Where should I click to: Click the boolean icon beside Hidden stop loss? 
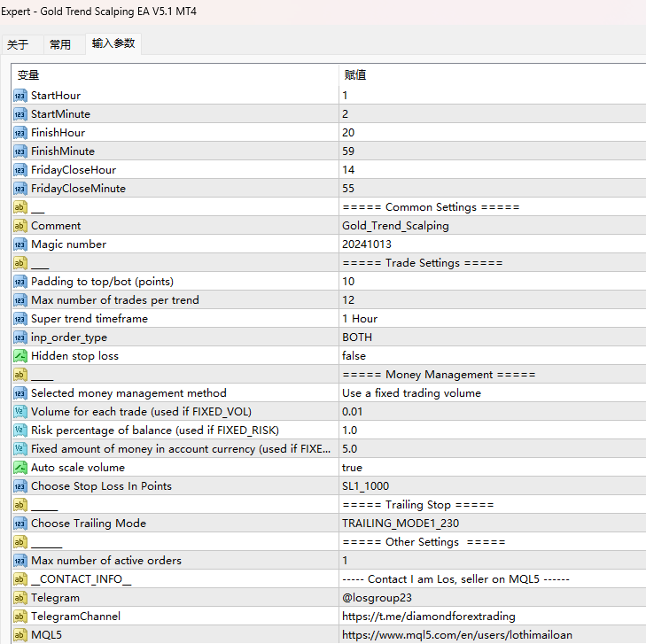[x=19, y=356]
